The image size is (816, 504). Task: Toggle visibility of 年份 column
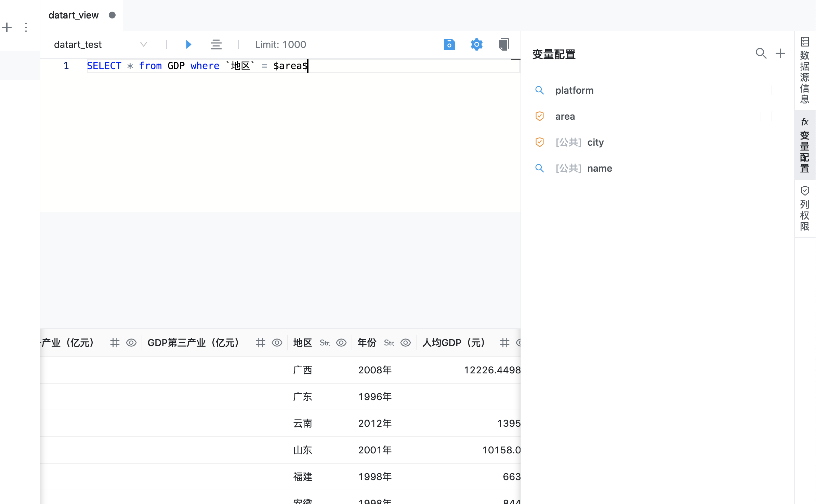click(x=406, y=343)
